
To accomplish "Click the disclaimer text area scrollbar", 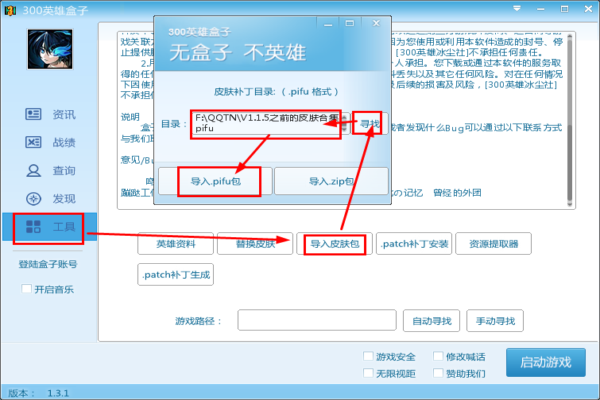I will tap(569, 119).
